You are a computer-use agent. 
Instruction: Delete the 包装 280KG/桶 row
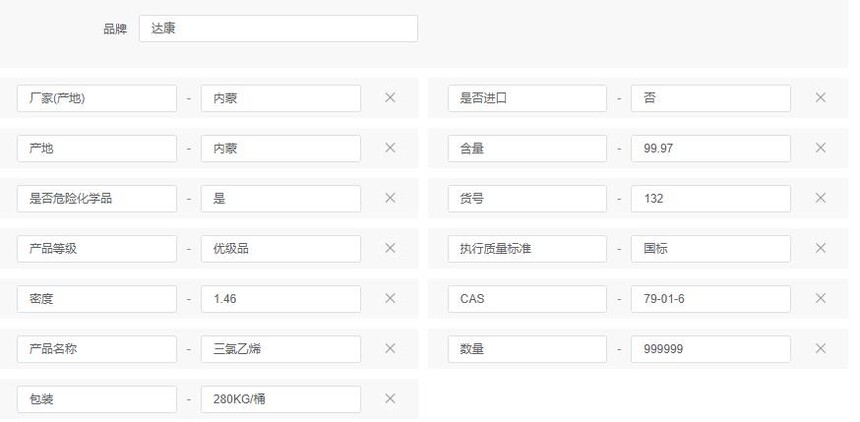tap(390, 398)
